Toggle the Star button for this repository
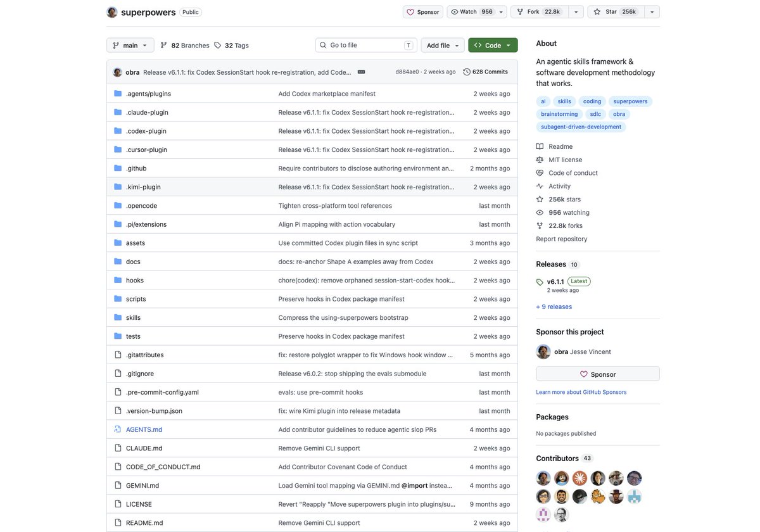This screenshot has width=760, height=532. click(616, 12)
